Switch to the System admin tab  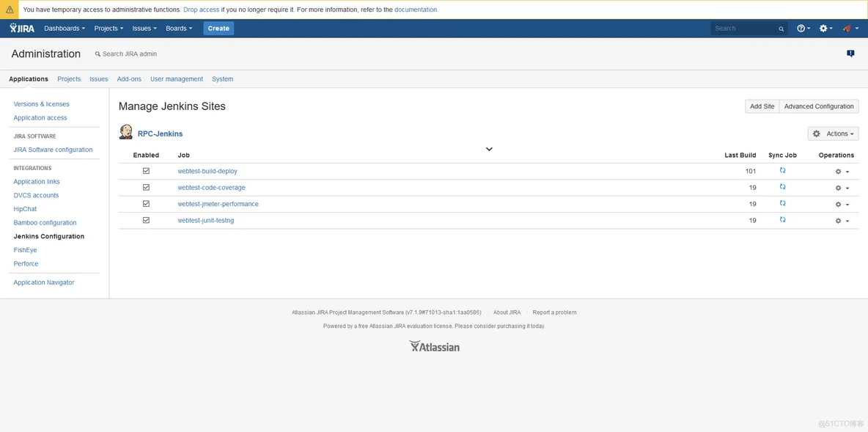(223, 79)
